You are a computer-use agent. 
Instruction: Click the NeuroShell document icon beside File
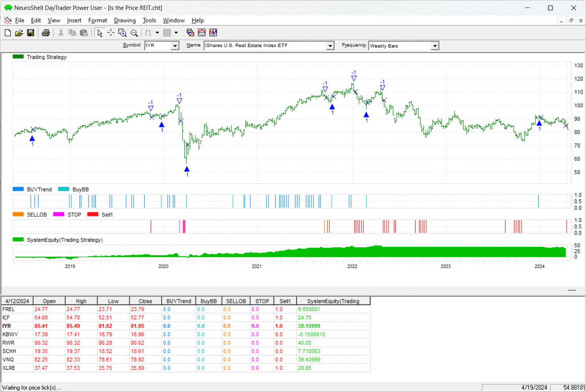[8, 20]
